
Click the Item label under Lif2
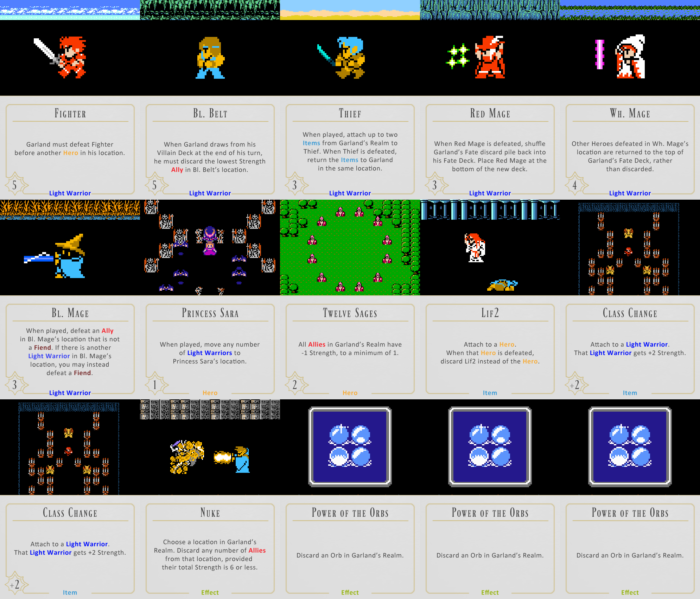click(x=490, y=393)
